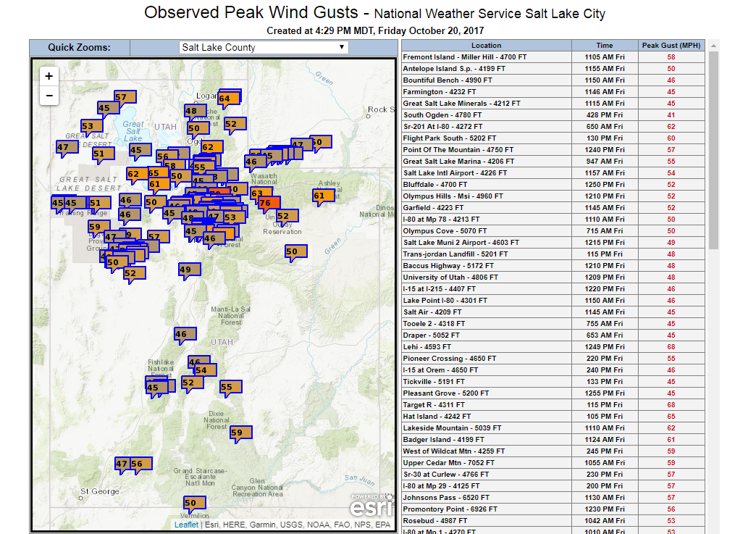The image size is (756, 534).
Task: Open the Leaflet attribution link
Action: [186, 525]
